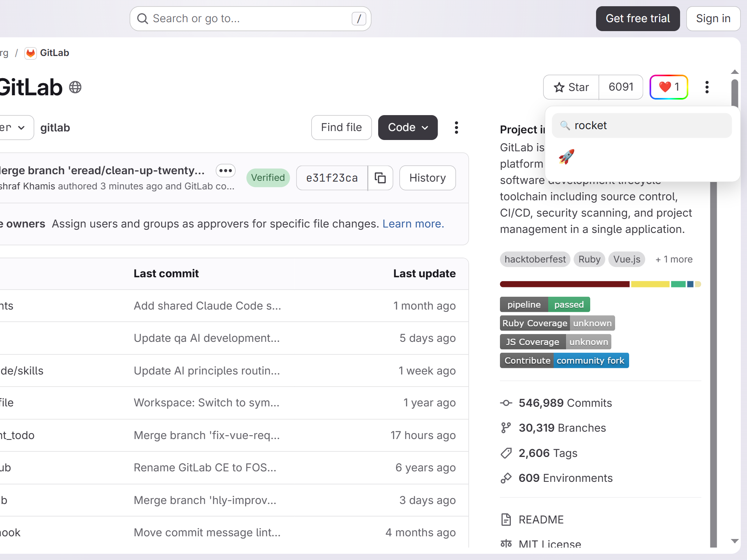This screenshot has width=747, height=560.
Task: Click the heart reaction button
Action: point(669,87)
